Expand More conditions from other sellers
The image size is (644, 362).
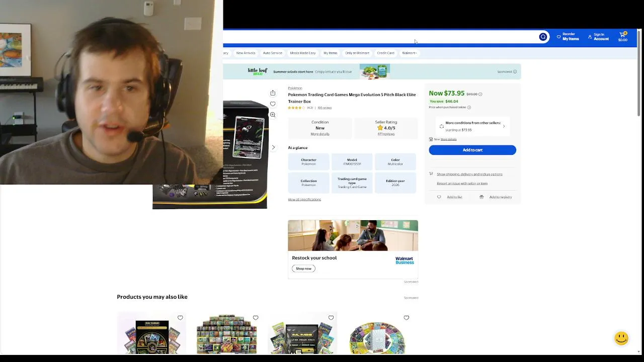pos(472,126)
